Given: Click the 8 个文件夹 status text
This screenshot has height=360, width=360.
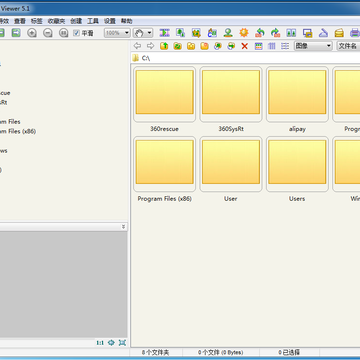Looking at the screenshot, I should 155,352.
